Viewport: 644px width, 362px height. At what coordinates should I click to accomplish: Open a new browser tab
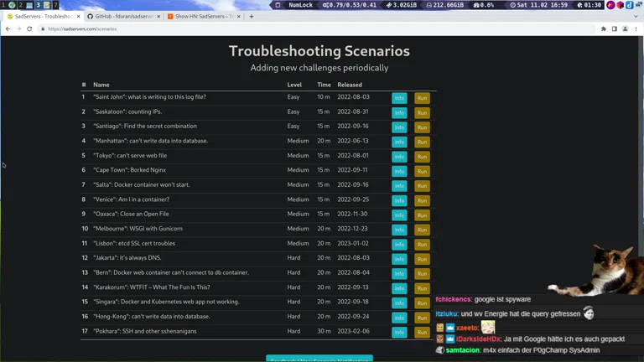(x=251, y=16)
